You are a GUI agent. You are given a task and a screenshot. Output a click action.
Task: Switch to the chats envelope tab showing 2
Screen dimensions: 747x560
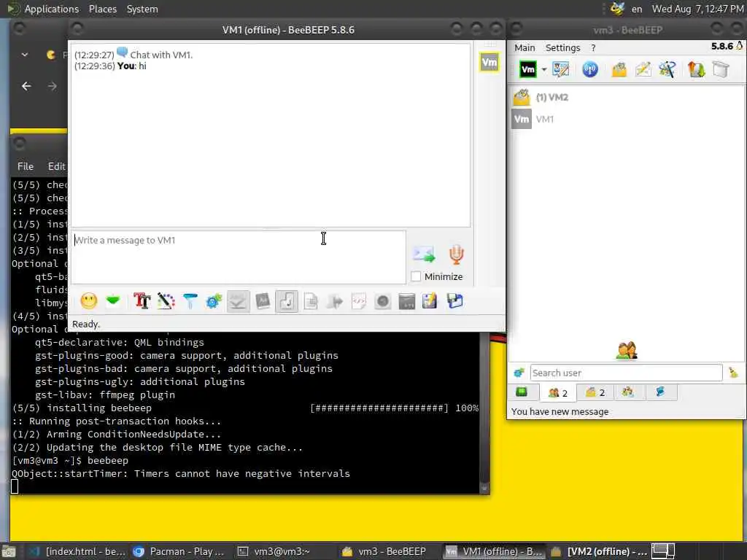click(x=595, y=392)
